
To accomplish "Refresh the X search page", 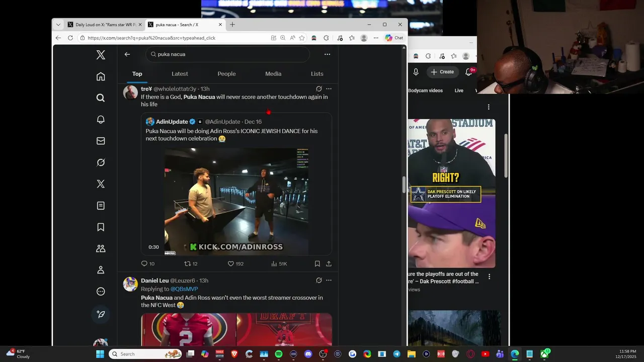I will (x=70, y=38).
